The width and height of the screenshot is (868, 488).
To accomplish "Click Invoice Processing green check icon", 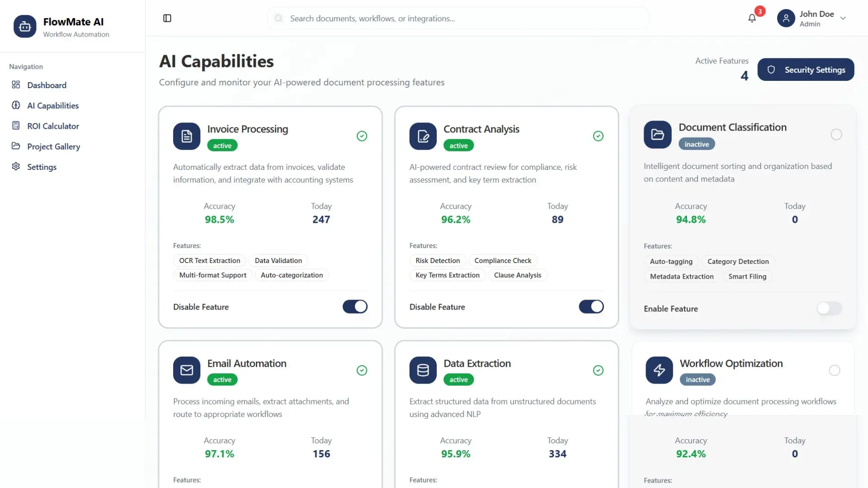I will click(362, 136).
